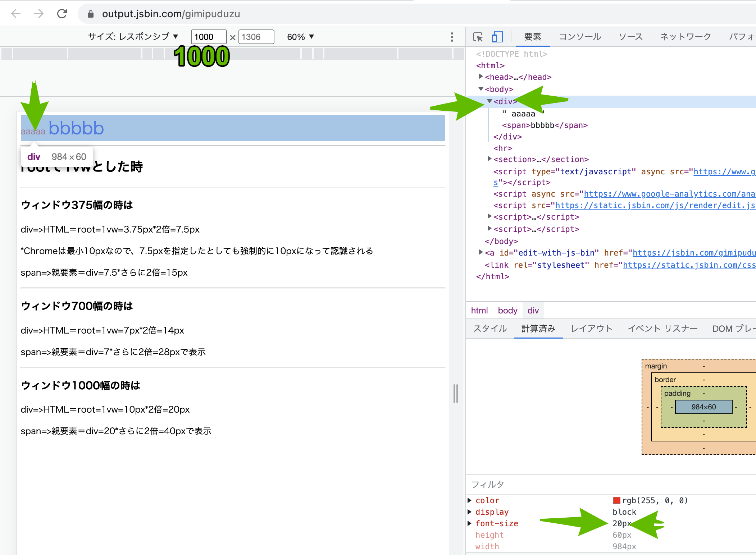The width and height of the screenshot is (756, 555).
Task: Click the 984×60 content box in box model
Action: (x=703, y=407)
